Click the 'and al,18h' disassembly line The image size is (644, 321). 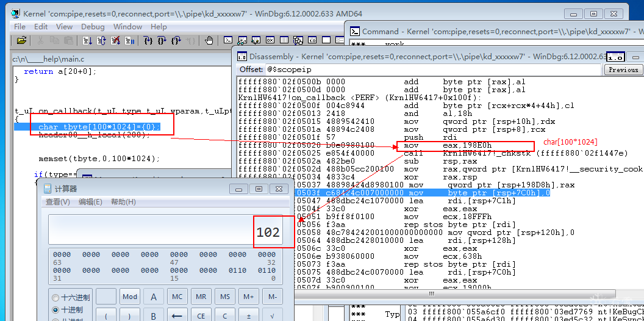pos(440,114)
